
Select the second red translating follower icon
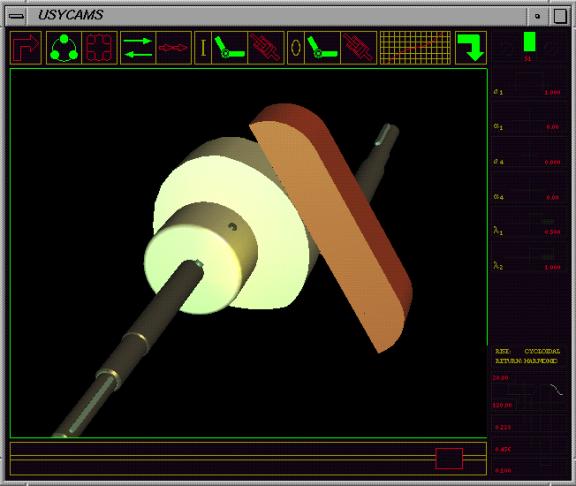coord(359,48)
